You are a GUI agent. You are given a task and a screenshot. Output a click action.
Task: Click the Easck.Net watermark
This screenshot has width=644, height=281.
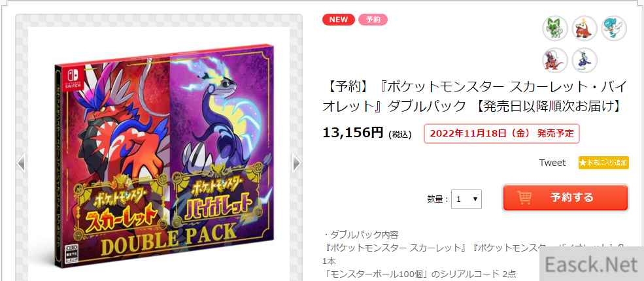(x=593, y=265)
